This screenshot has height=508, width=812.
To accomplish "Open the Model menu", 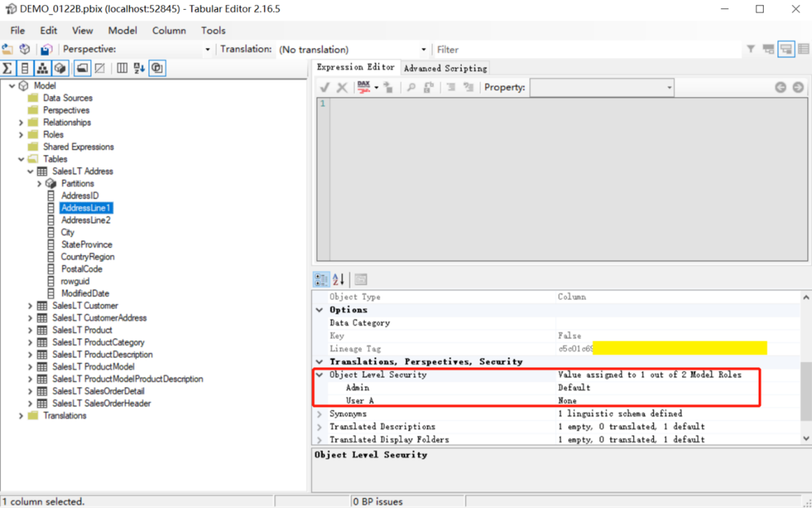I will pos(123,31).
